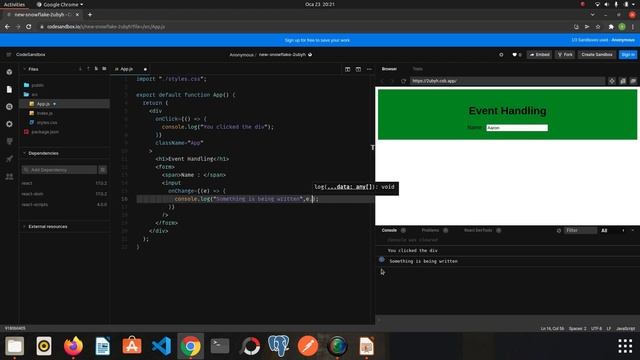Click the 'Something is being written' console entry
Image resolution: width=640 pixels, height=360 pixels.
(507, 261)
